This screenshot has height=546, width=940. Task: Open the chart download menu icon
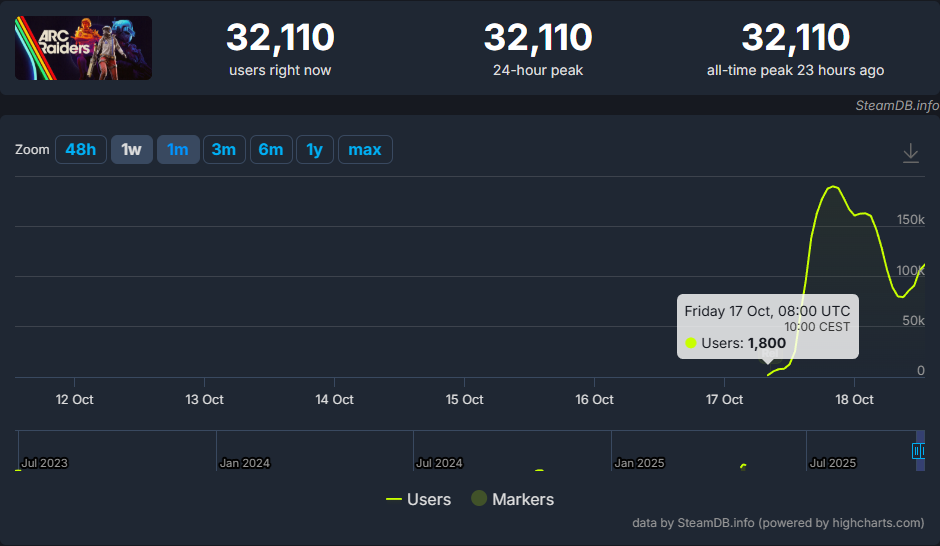tap(910, 153)
